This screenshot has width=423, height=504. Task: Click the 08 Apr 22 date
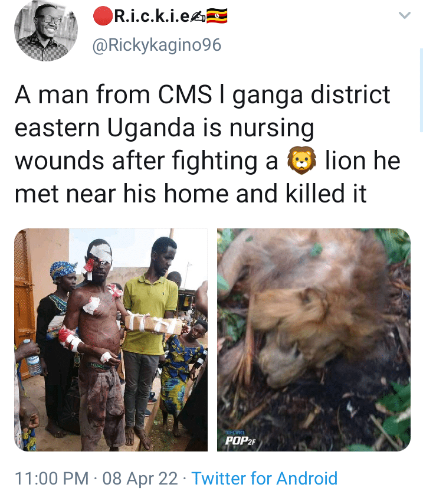point(140,478)
